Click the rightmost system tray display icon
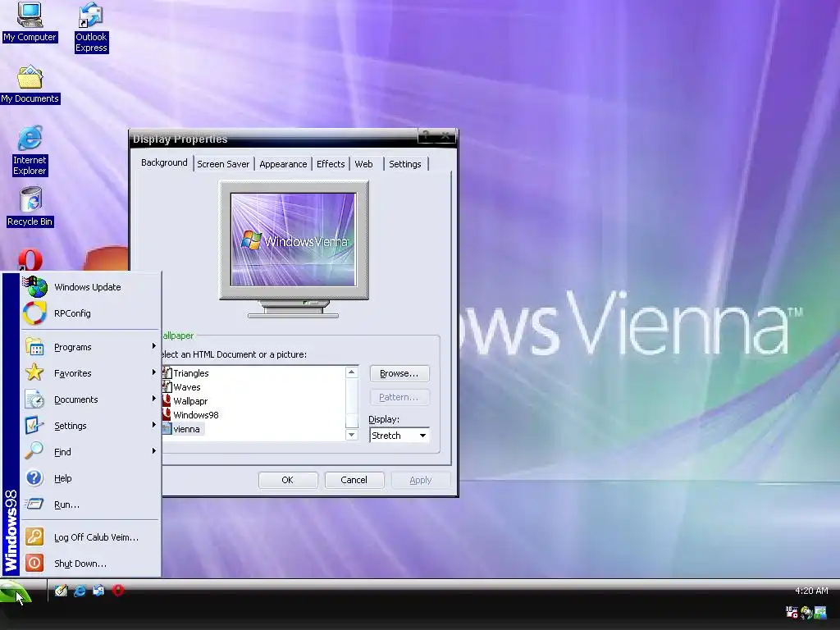The image size is (840, 630). pos(820,612)
